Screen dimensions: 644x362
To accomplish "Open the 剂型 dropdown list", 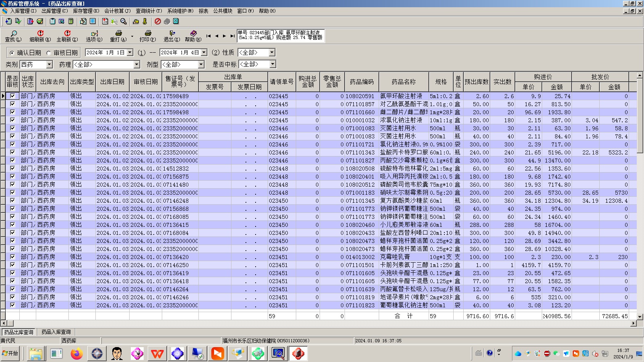I will [201, 64].
